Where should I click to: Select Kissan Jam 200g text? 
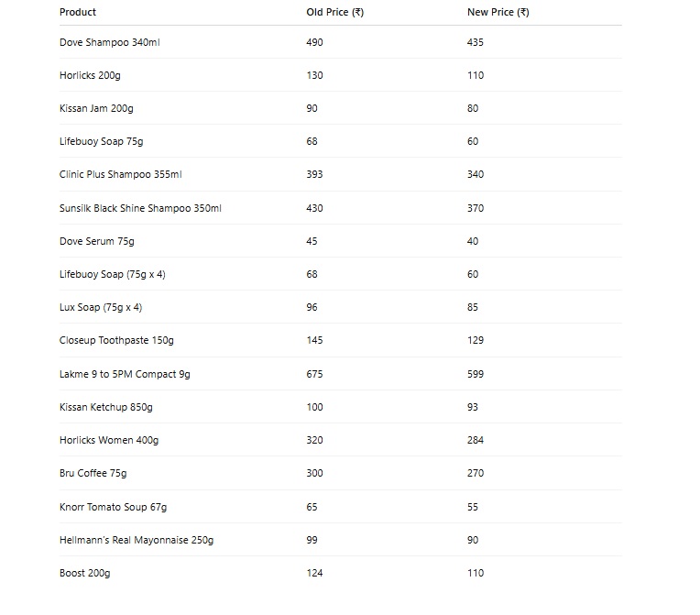96,108
